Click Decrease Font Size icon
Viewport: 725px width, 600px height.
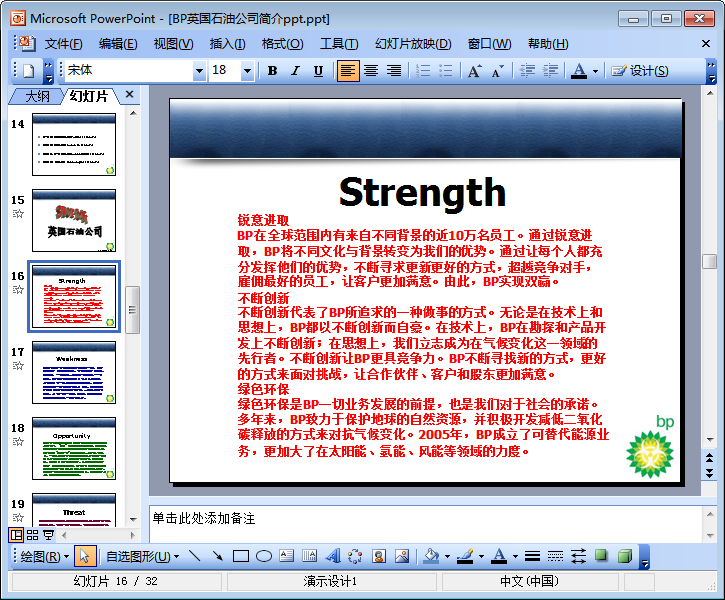click(x=498, y=71)
